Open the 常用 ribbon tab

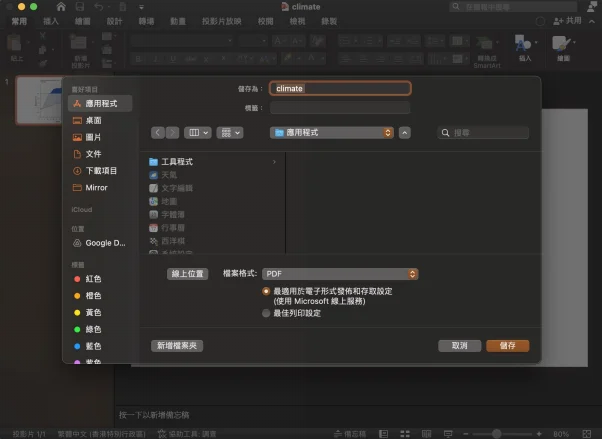pyautogui.click(x=19, y=22)
